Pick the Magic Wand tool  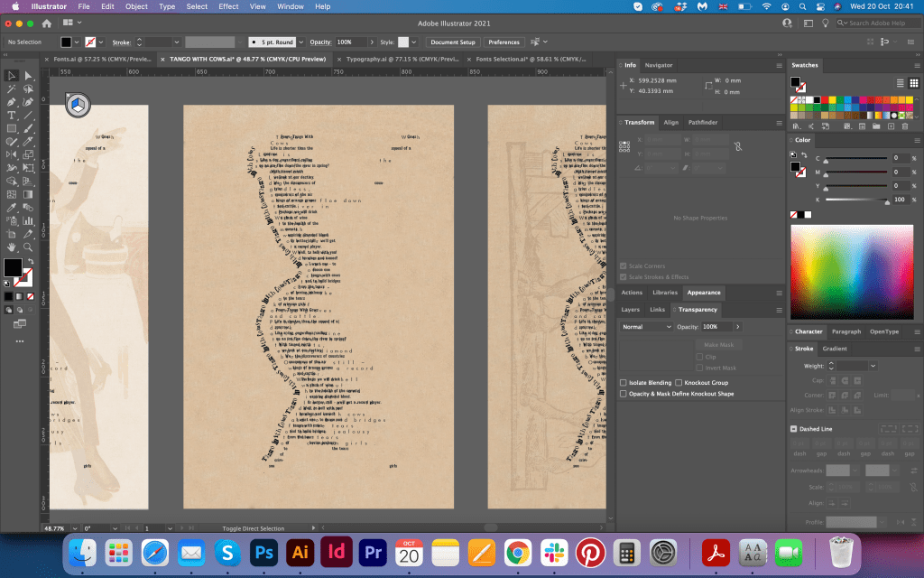[x=12, y=89]
